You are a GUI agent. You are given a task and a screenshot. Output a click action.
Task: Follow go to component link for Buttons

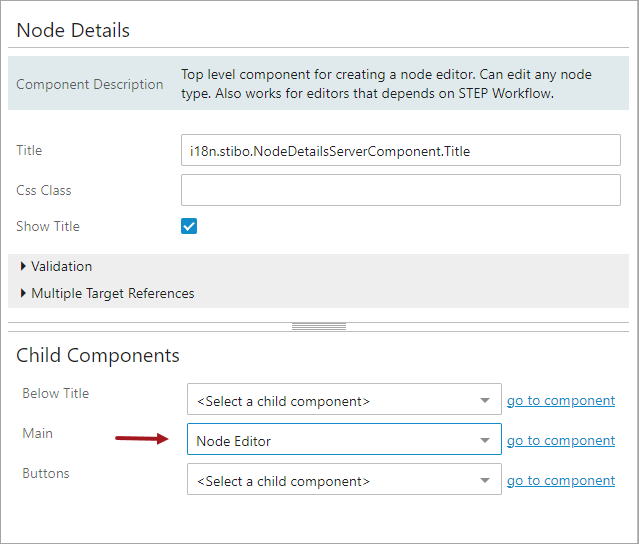(x=560, y=480)
